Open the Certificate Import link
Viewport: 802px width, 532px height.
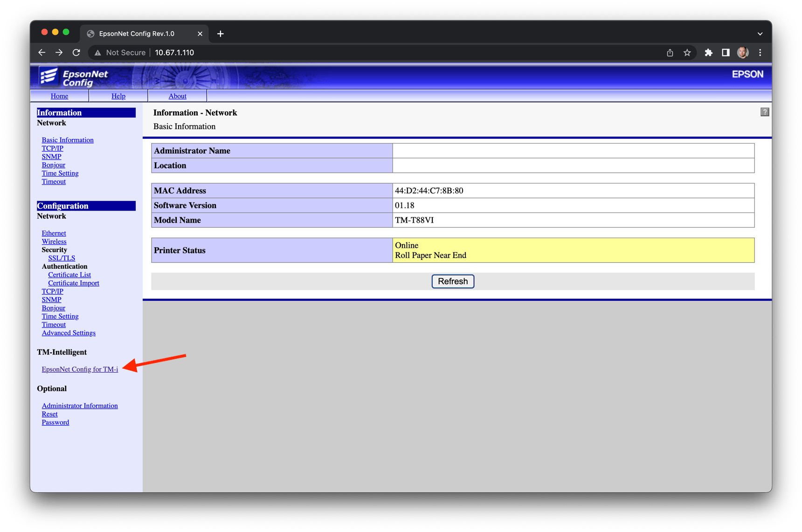tap(74, 283)
